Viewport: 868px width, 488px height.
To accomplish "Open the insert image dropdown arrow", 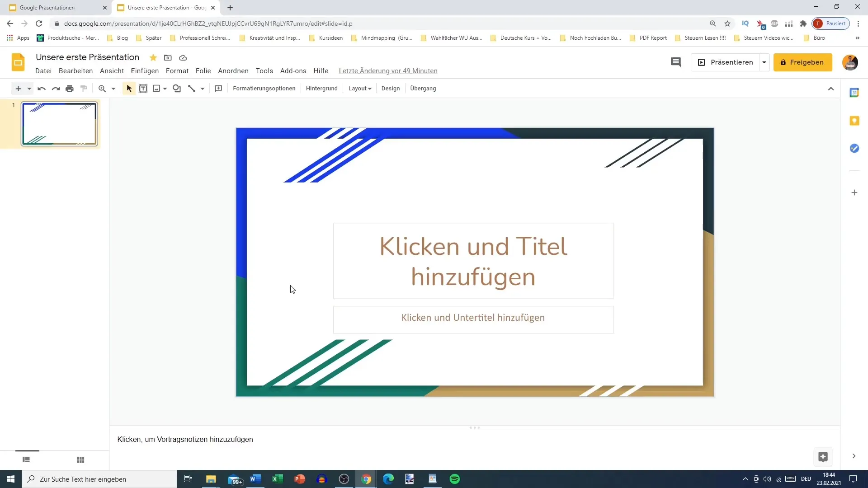I will [165, 89].
